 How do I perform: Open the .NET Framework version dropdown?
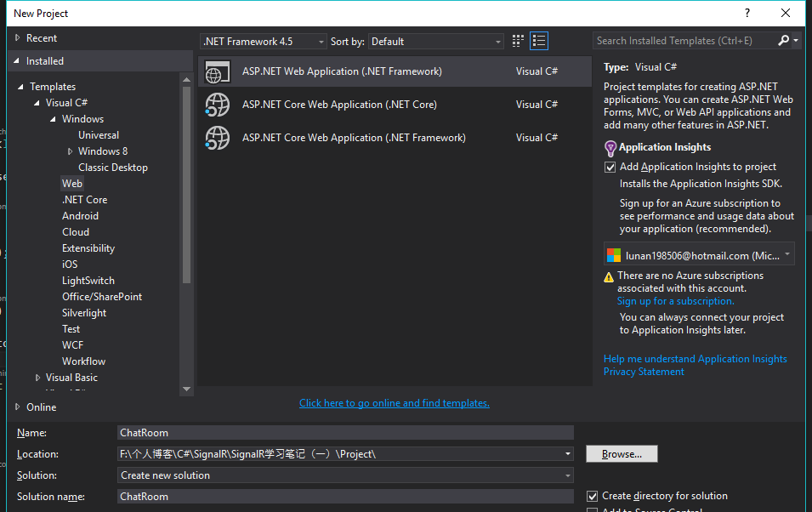point(263,42)
